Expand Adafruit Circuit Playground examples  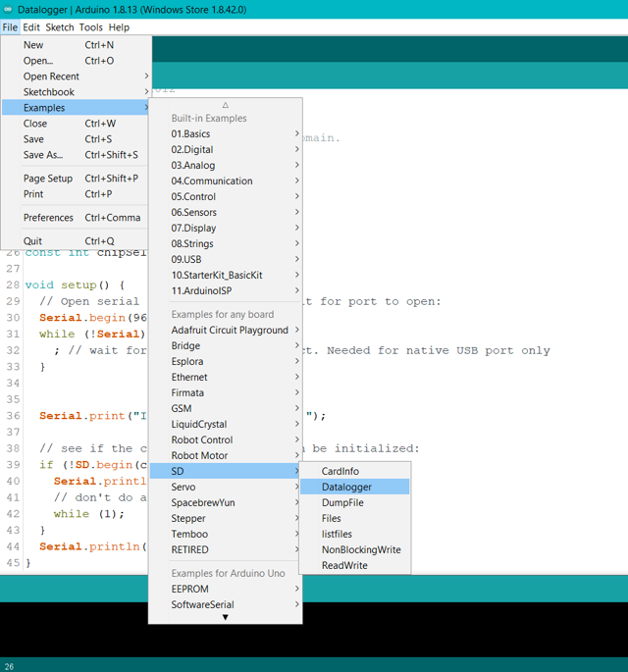pyautogui.click(x=226, y=330)
